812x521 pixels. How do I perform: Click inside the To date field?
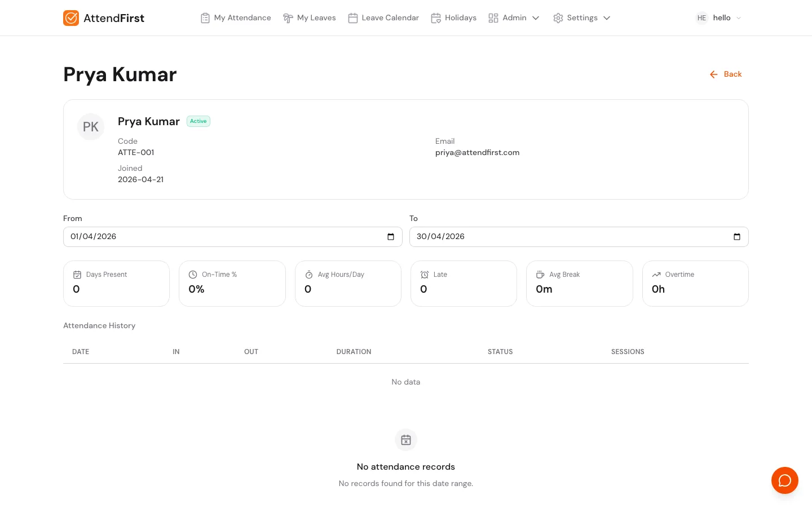[564, 237]
